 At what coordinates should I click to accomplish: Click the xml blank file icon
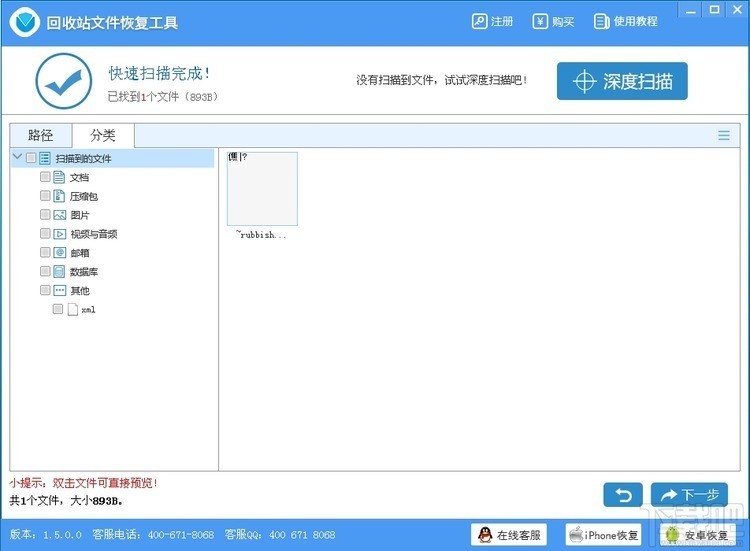coord(73,309)
